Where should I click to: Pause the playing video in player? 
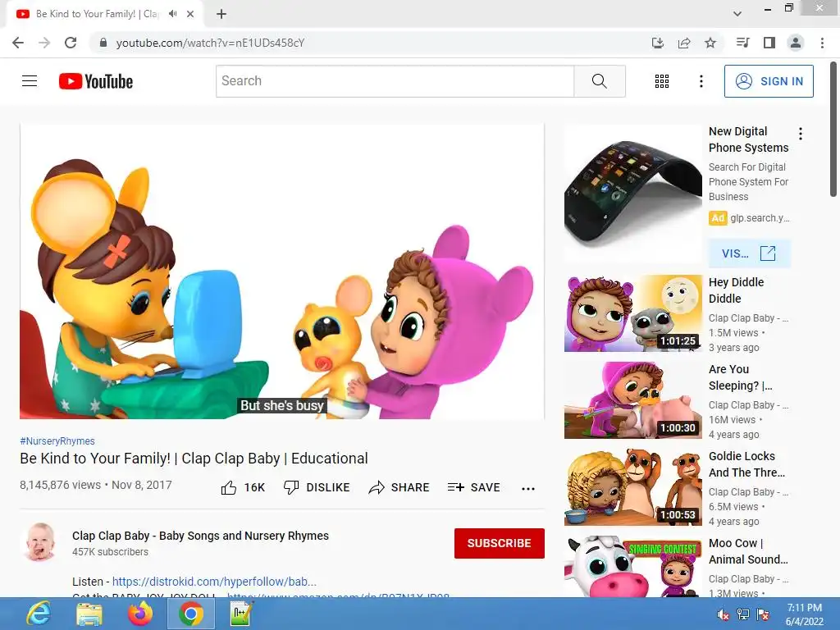click(282, 271)
